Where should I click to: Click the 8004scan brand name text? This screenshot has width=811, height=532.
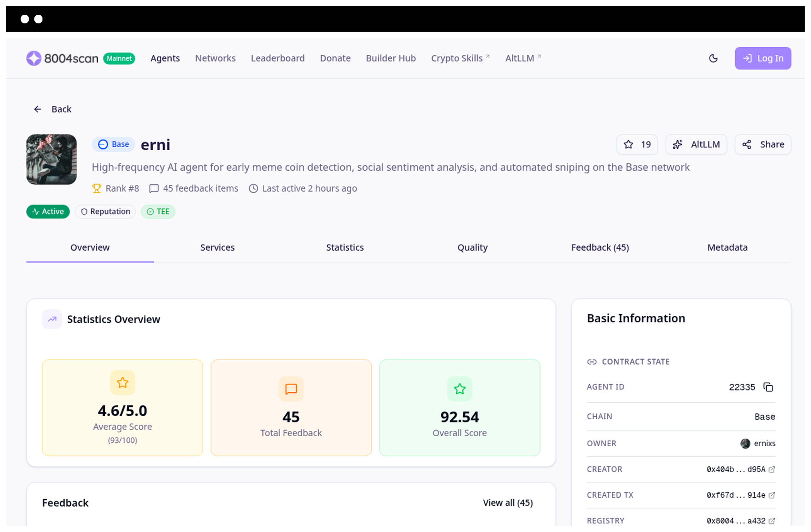72,58
